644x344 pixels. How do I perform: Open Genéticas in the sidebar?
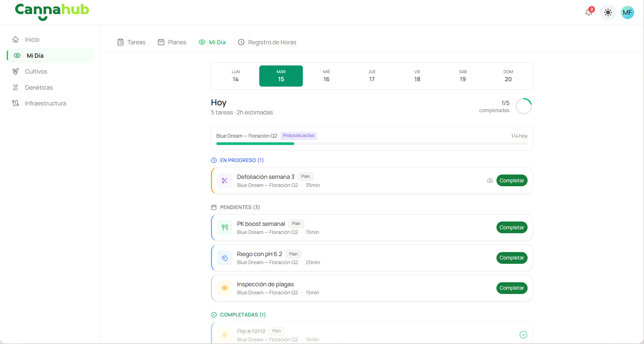point(50,88)
